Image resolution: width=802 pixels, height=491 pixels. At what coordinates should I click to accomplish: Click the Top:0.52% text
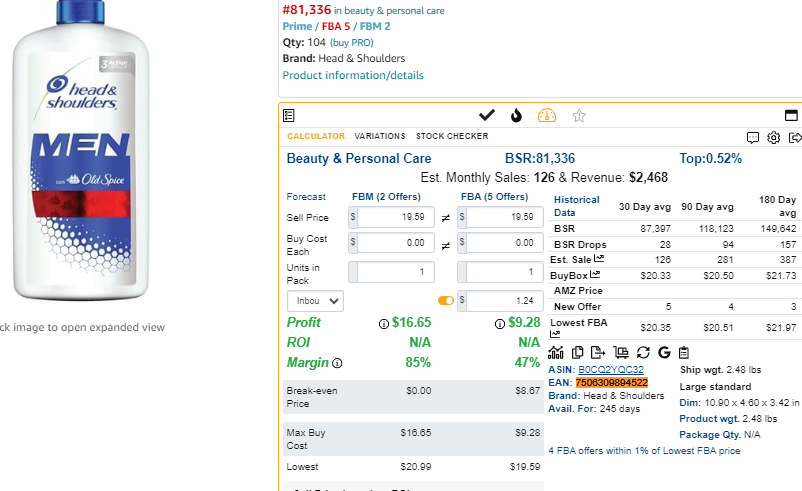coord(710,159)
